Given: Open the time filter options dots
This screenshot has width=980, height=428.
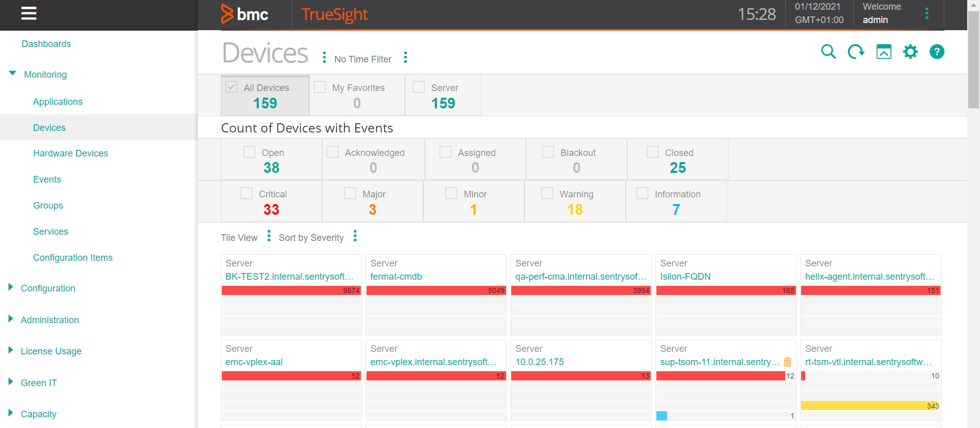Looking at the screenshot, I should click(405, 57).
